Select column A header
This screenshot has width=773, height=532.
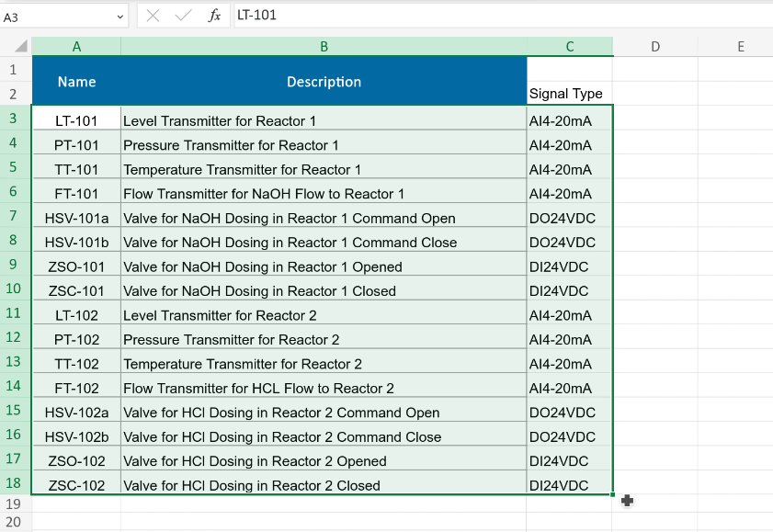tap(76, 47)
